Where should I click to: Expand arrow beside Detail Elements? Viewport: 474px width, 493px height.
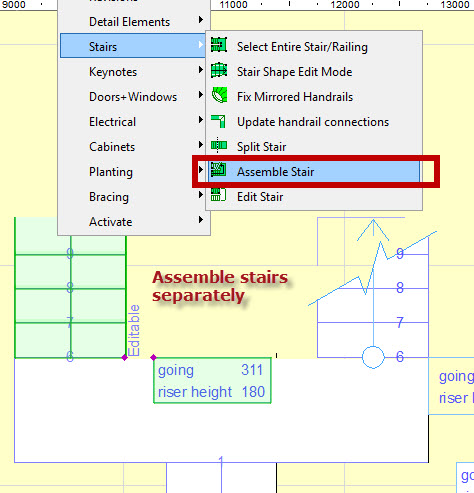click(201, 20)
